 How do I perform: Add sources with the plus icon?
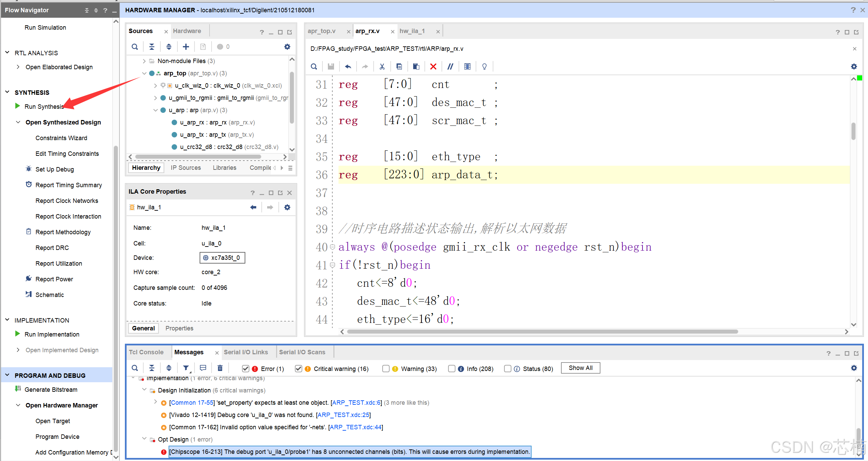186,46
